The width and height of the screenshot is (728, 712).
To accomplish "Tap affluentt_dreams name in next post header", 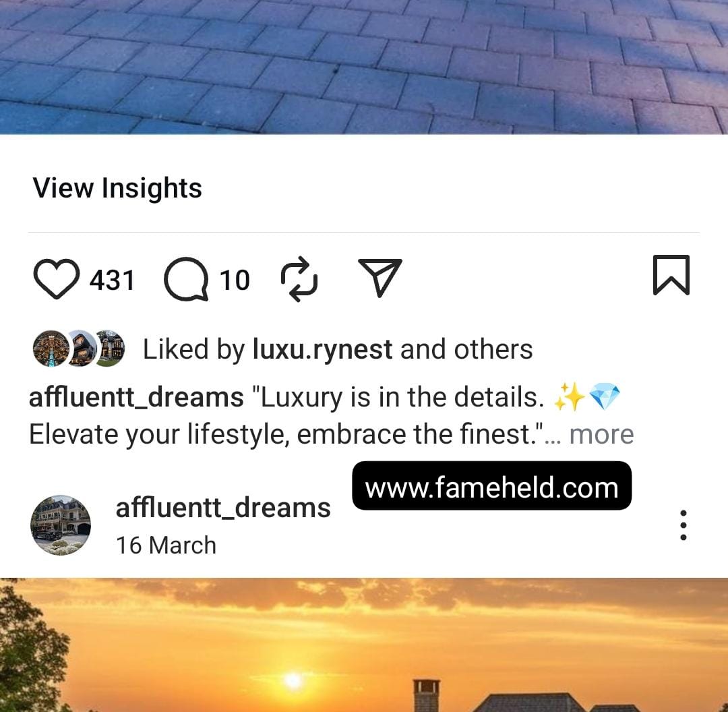I will [x=223, y=508].
